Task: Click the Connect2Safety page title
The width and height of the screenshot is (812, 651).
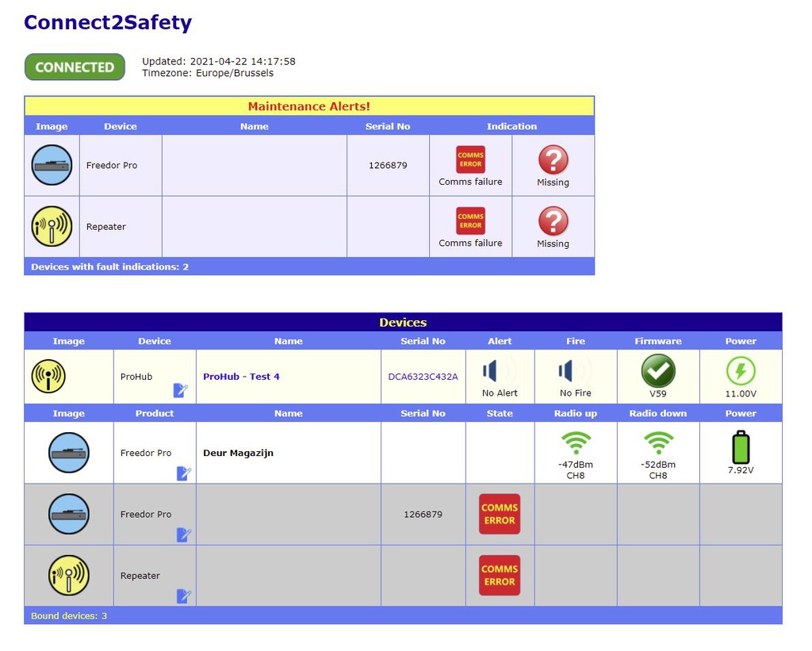Action: pos(108,22)
